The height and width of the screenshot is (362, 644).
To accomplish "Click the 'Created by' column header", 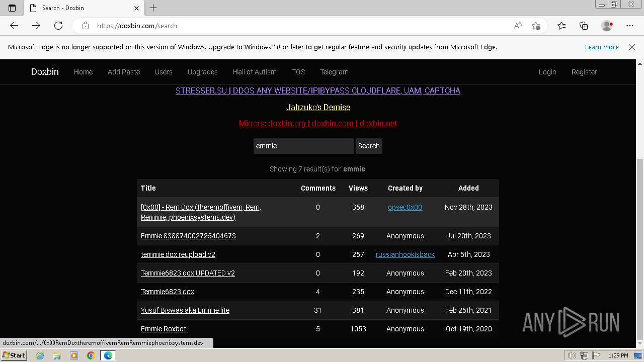I will [x=405, y=188].
